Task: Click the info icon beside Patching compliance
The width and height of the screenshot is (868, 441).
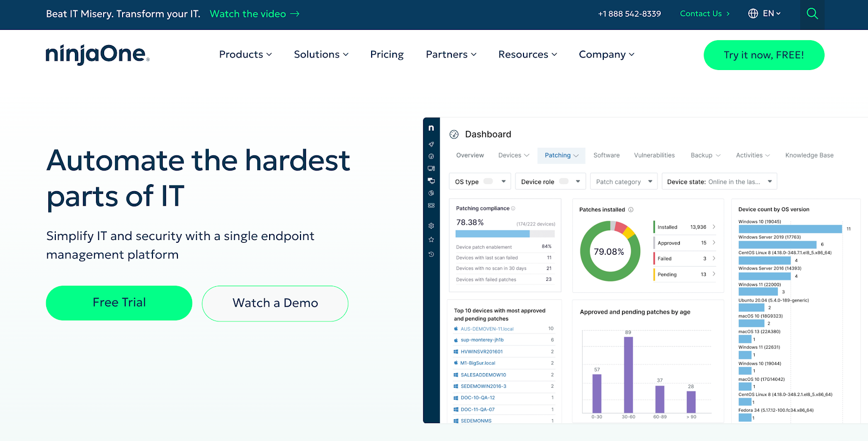Action: 513,209
